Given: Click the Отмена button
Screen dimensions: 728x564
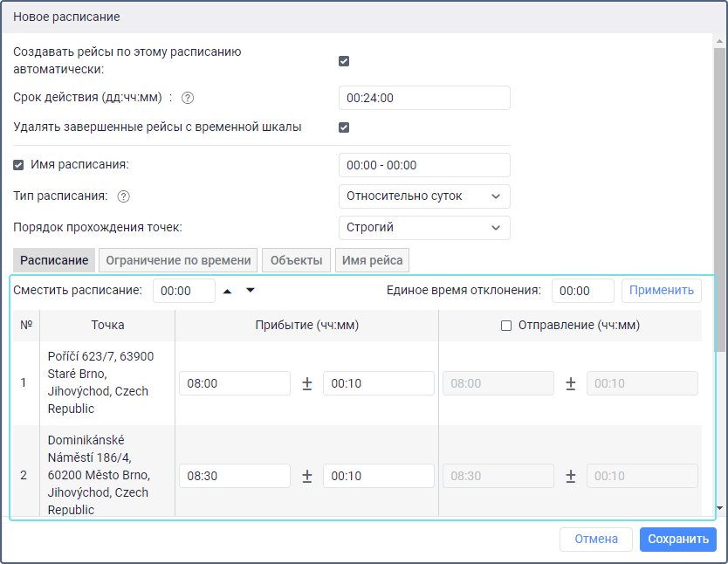Looking at the screenshot, I should 595,540.
